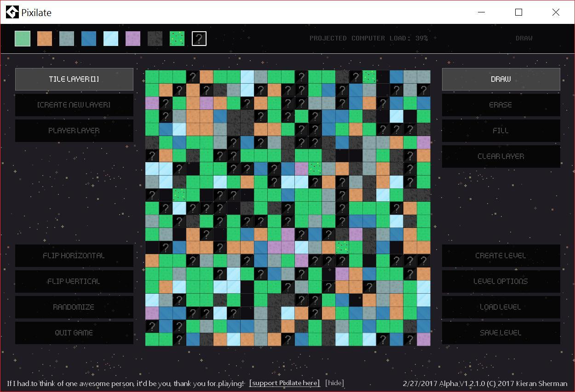
Task: Select the speckled green flower tile swatch
Action: pyautogui.click(x=177, y=39)
